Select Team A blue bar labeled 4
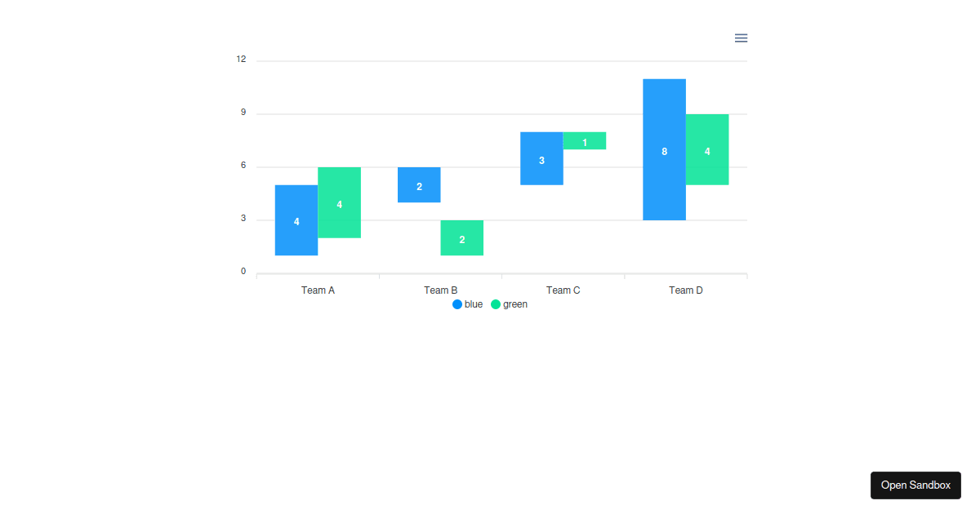980x514 pixels. (296, 220)
